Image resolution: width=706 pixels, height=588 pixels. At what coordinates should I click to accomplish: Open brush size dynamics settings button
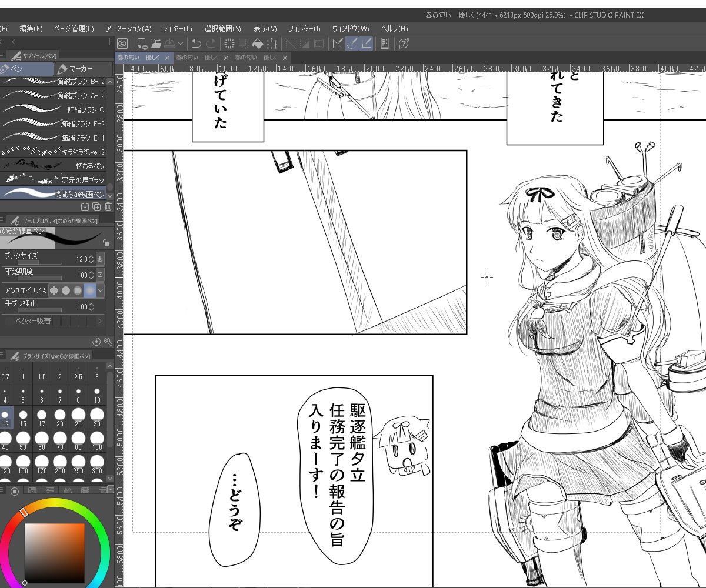[100, 259]
